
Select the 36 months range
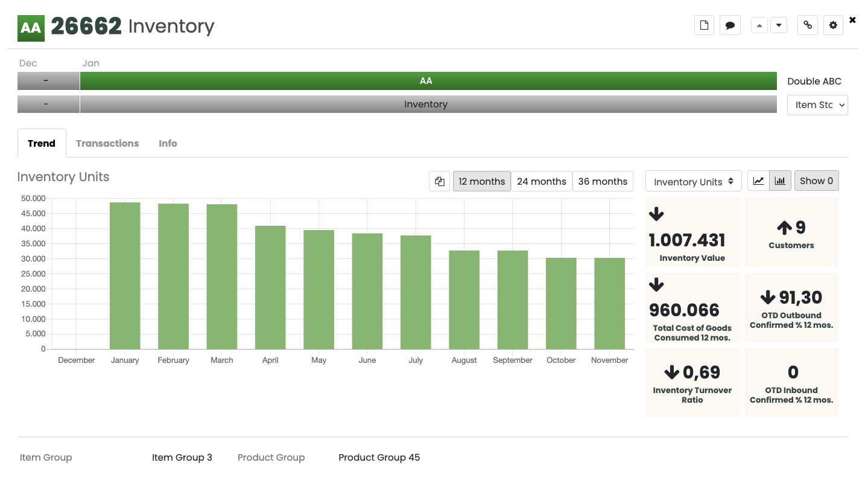[x=603, y=181]
